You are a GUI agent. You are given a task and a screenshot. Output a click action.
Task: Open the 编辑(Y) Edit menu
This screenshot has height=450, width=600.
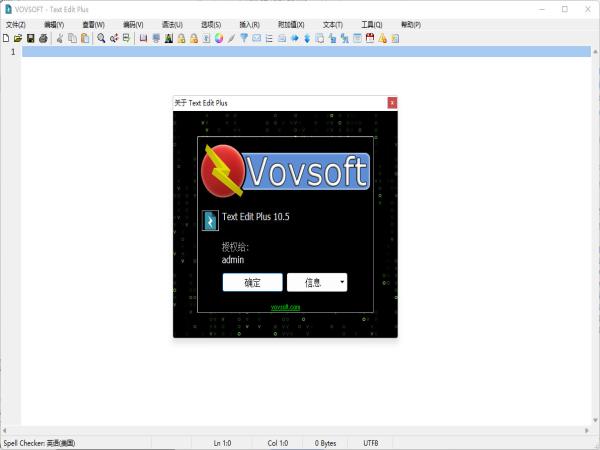point(54,25)
